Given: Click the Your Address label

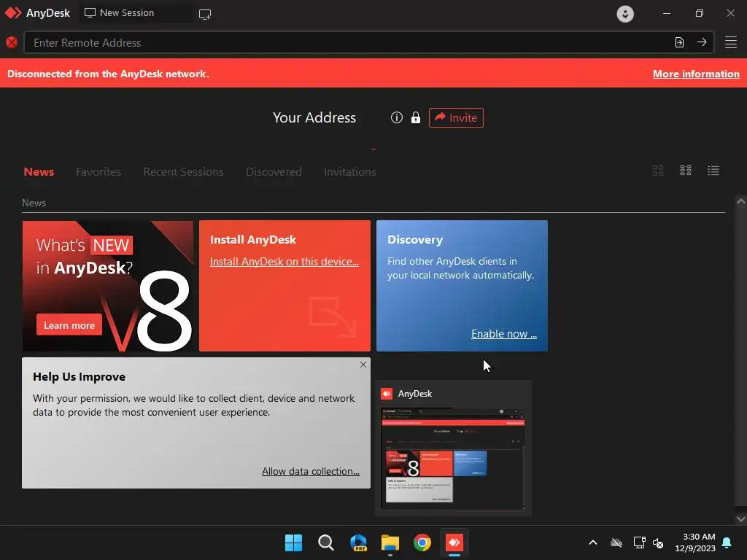Looking at the screenshot, I should [314, 117].
